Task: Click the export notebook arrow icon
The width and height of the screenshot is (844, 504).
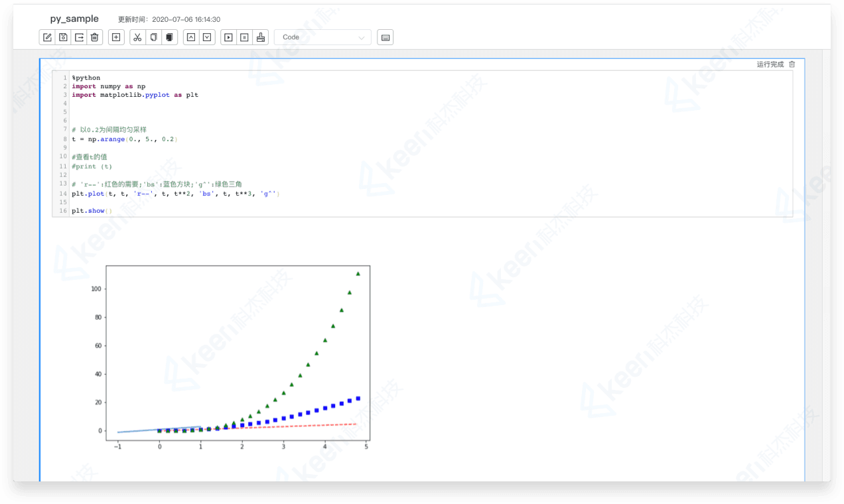Action: tap(80, 37)
